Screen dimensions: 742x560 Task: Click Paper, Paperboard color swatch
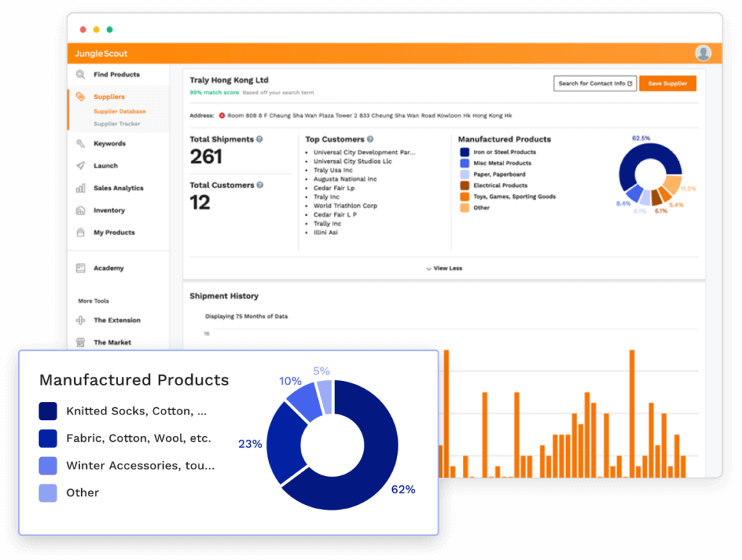464,174
